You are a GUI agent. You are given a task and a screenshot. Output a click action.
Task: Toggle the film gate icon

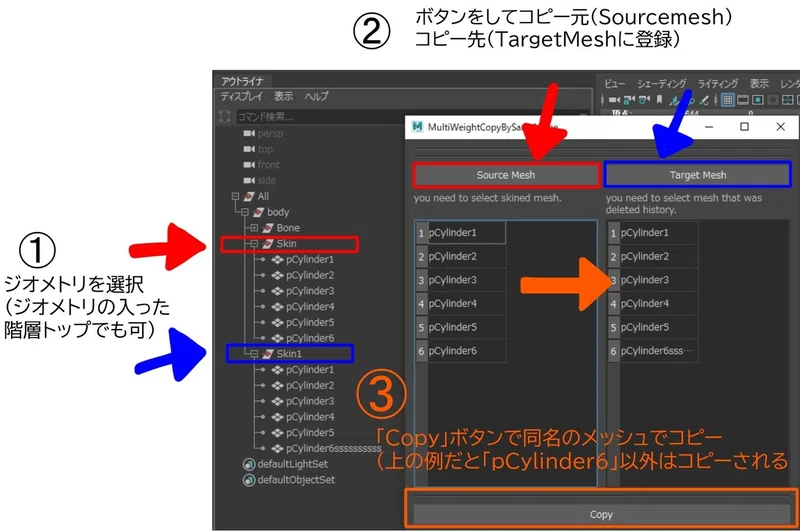click(743, 99)
